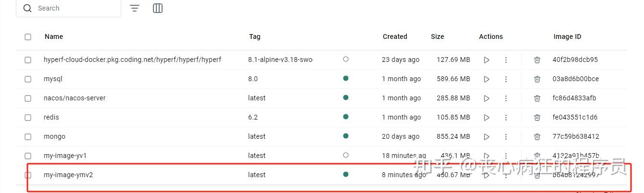Open the my-image-ymv2 image details
This screenshot has height=193, width=644.
click(x=68, y=175)
